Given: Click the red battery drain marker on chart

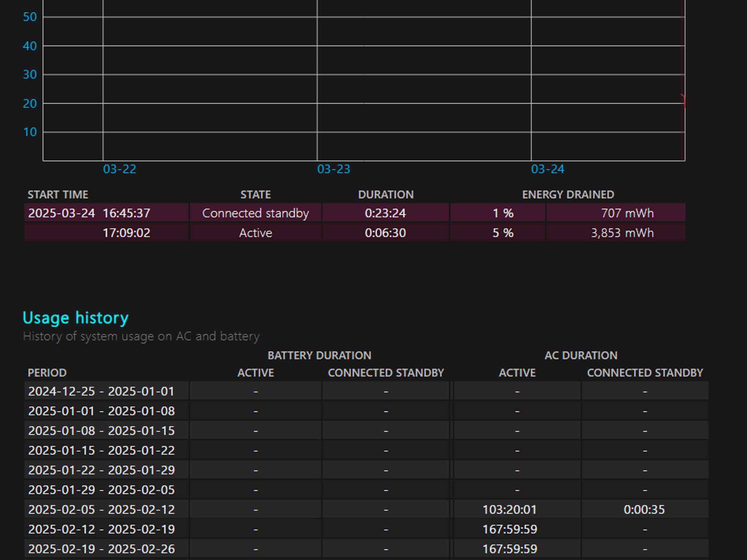Looking at the screenshot, I should pyautogui.click(x=683, y=100).
